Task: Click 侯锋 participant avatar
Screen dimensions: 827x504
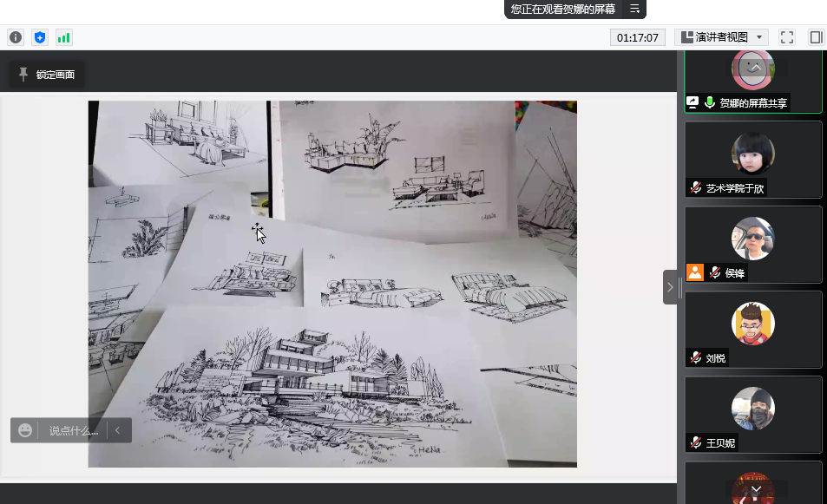Action: coord(752,239)
